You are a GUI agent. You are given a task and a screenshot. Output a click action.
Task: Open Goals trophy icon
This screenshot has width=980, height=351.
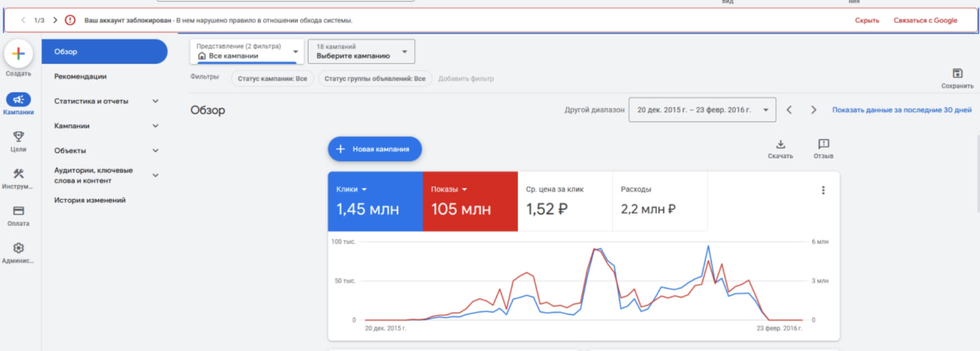18,137
